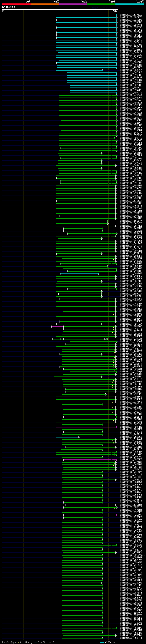Screen dimensions: 146x644
Task: Select the UniRef100_A9NRY9 label
Action: [x=131, y=138]
